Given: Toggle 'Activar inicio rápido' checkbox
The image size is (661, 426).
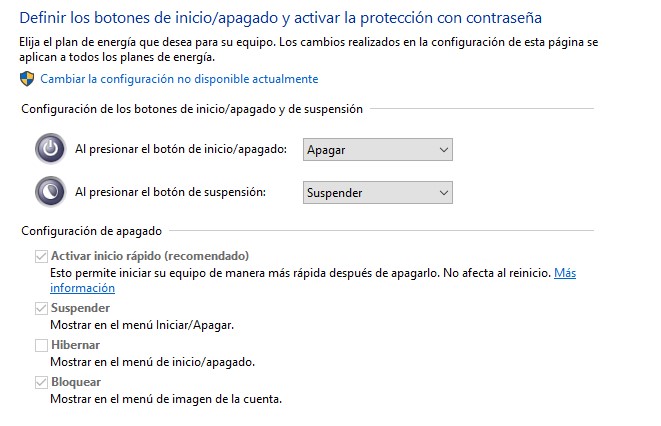Looking at the screenshot, I should point(41,256).
